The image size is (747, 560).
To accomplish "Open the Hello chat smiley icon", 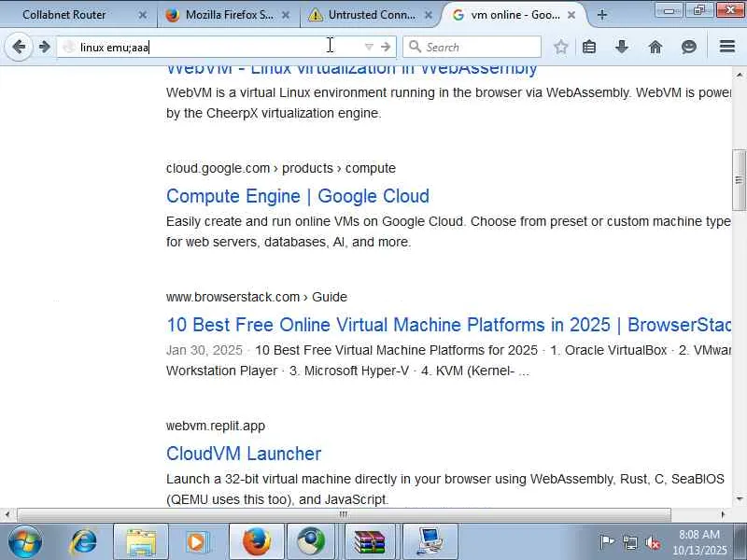I will pos(689,47).
